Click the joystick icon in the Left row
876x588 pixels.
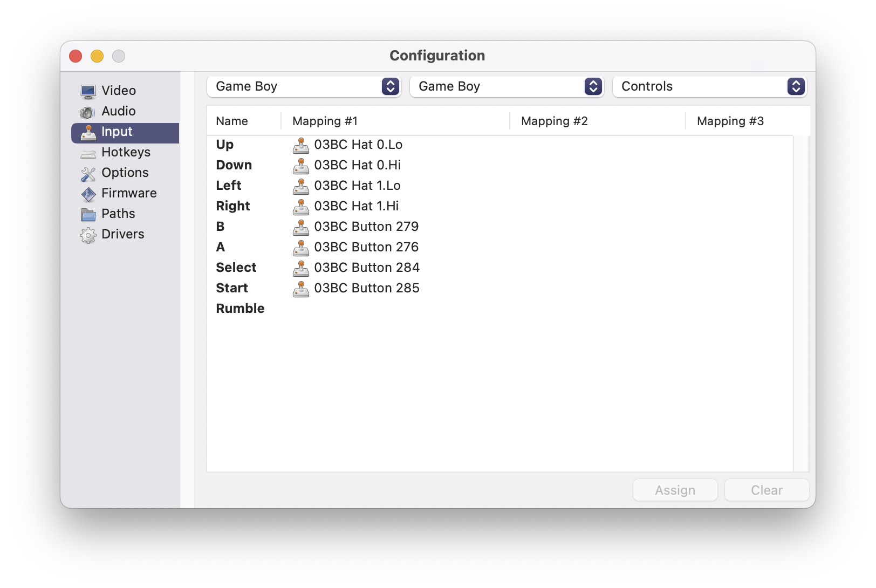tap(301, 186)
